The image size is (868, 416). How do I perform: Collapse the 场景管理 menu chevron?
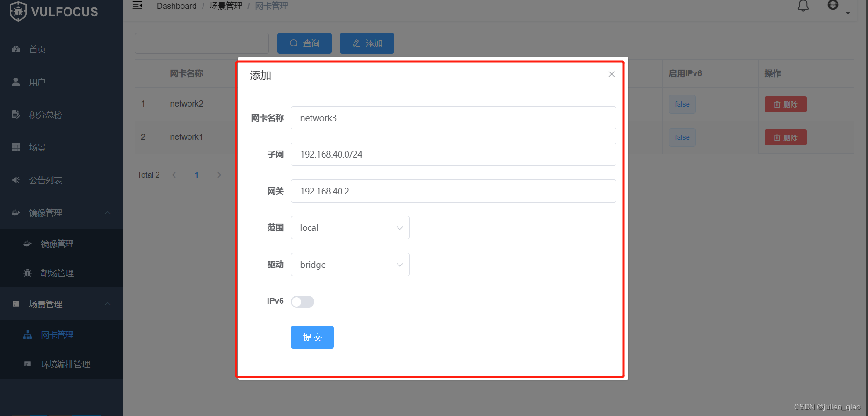(x=108, y=304)
